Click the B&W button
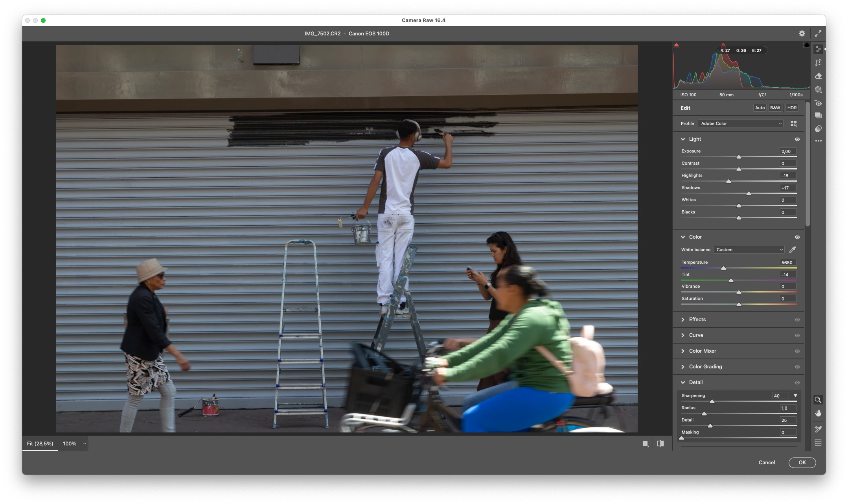The width and height of the screenshot is (848, 504). tap(775, 108)
